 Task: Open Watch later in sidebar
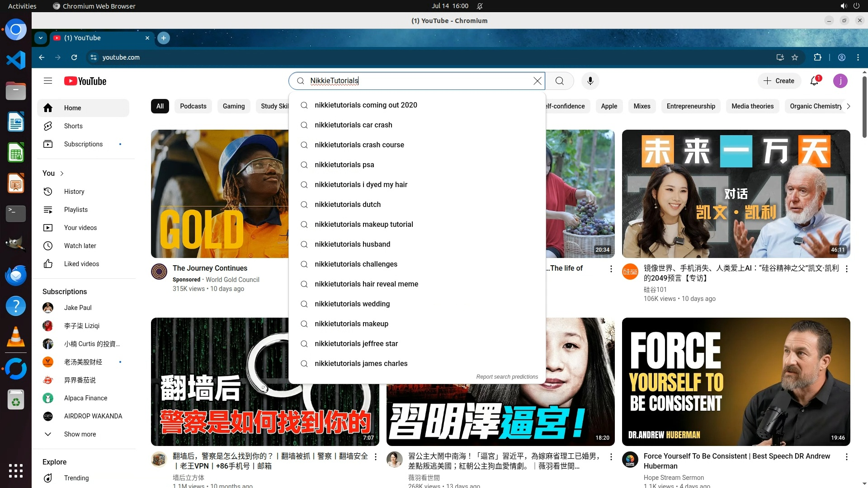click(80, 246)
